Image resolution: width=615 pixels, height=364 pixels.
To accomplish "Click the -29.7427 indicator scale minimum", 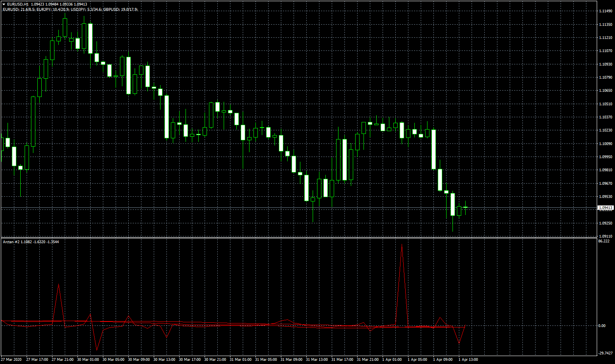I will click(605, 353).
